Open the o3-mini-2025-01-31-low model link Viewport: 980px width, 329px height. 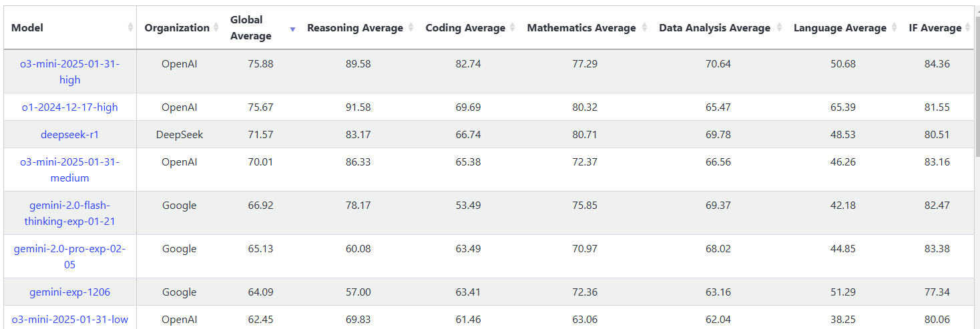tap(69, 319)
